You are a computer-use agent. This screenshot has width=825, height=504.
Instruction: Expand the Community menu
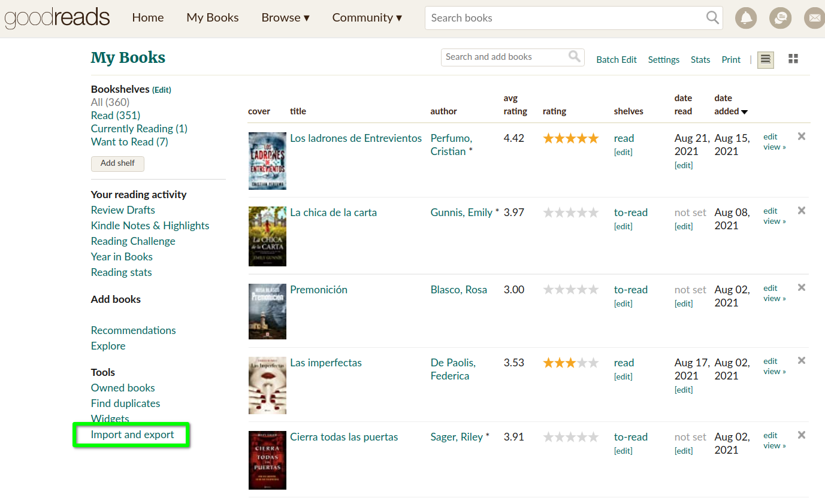click(367, 18)
